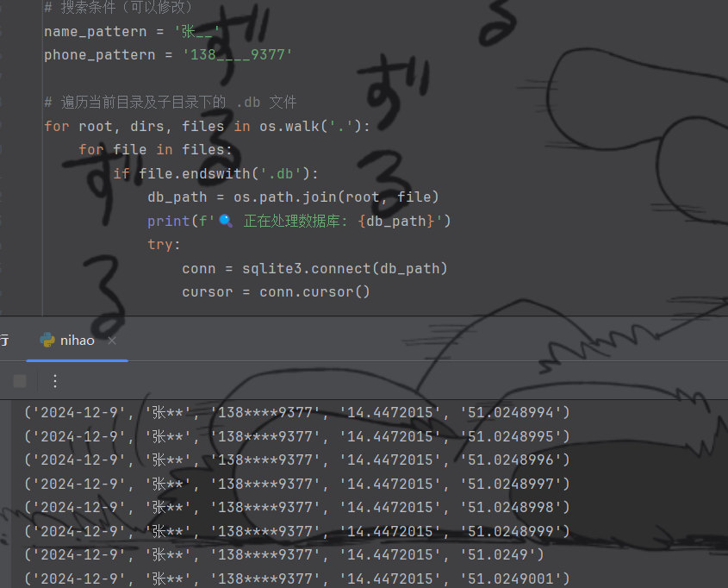Click output row ending with 51.0248998
This screenshot has width=728, height=588.
[x=297, y=507]
